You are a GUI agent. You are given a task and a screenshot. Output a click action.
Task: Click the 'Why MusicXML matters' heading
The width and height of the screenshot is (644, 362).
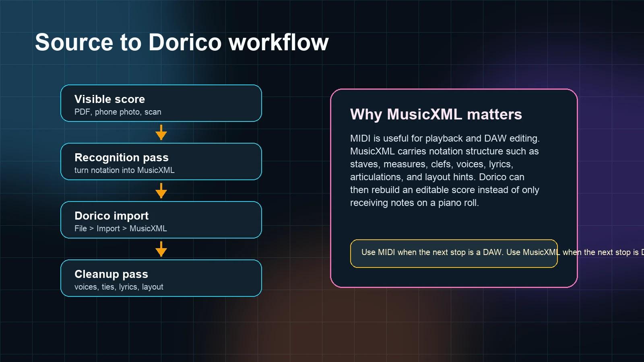(x=436, y=114)
